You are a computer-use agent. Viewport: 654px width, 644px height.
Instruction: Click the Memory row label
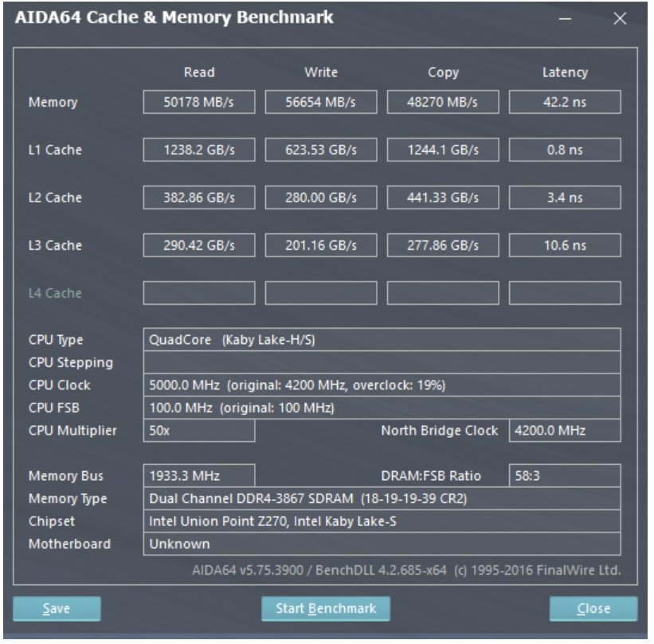(53, 102)
